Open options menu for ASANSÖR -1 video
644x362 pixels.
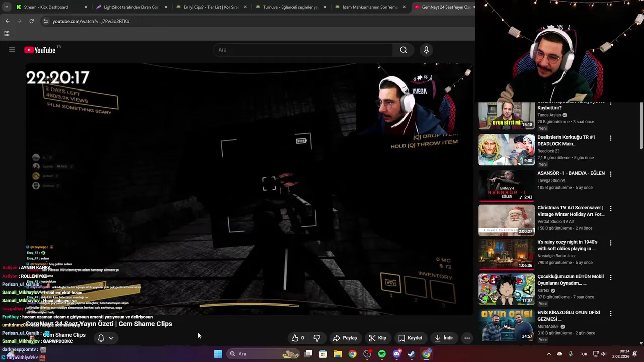click(x=611, y=174)
